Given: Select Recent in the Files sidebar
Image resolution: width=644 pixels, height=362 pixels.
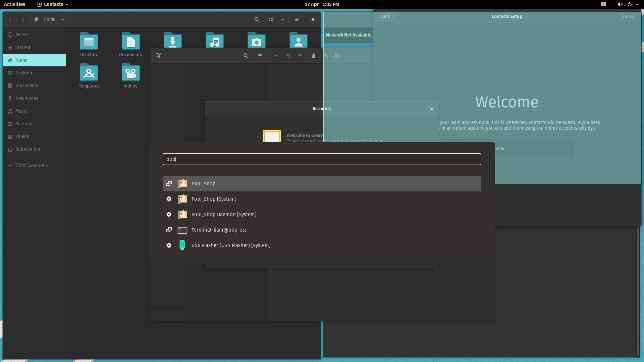Looking at the screenshot, I should point(34,35).
